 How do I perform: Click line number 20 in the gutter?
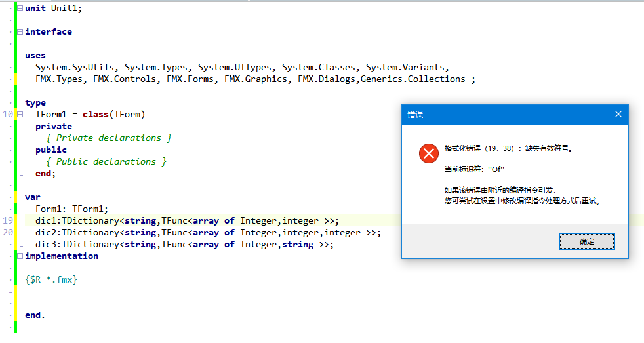pos(8,233)
